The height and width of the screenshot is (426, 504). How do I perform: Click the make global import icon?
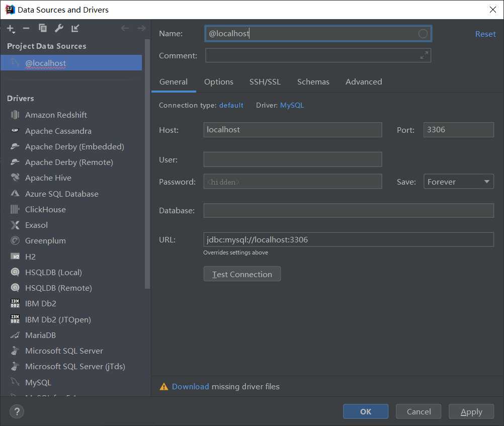point(75,28)
